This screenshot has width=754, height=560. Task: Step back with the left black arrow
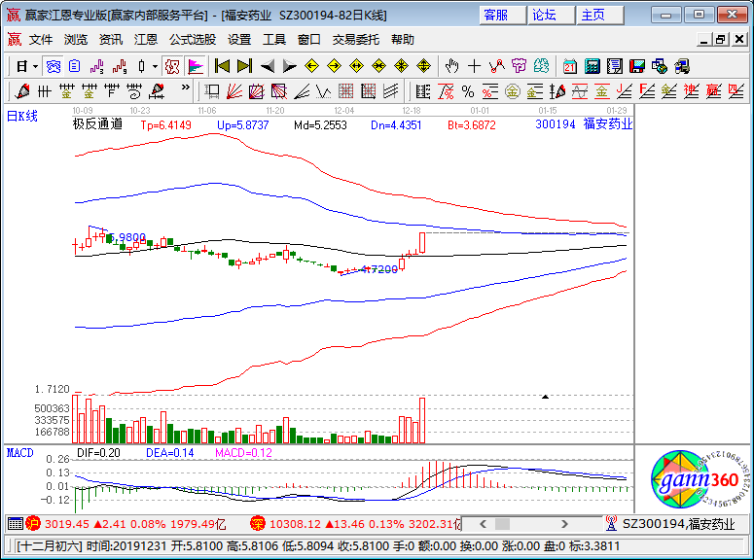pos(267,66)
